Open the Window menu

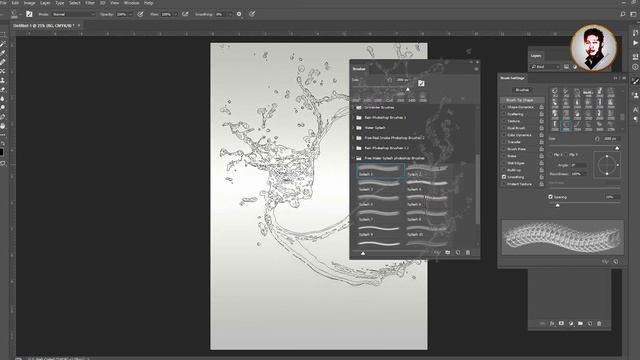(131, 2)
